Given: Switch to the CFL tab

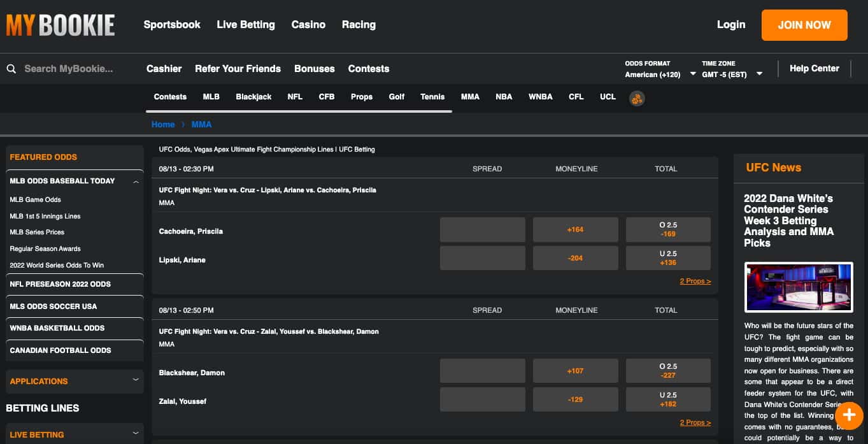Looking at the screenshot, I should [576, 97].
